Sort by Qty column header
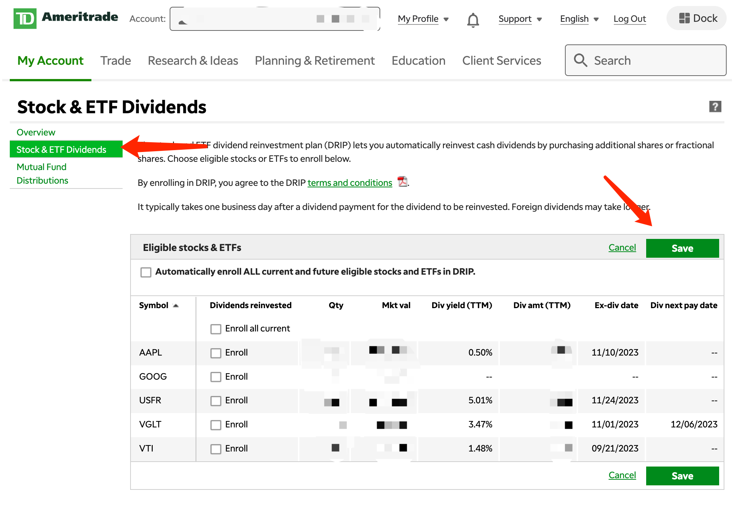 (336, 306)
